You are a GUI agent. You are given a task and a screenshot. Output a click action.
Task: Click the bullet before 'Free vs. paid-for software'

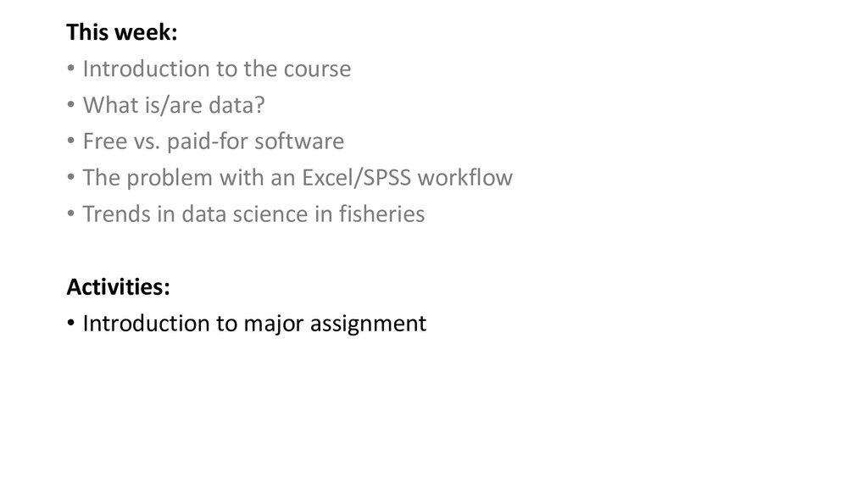71,141
